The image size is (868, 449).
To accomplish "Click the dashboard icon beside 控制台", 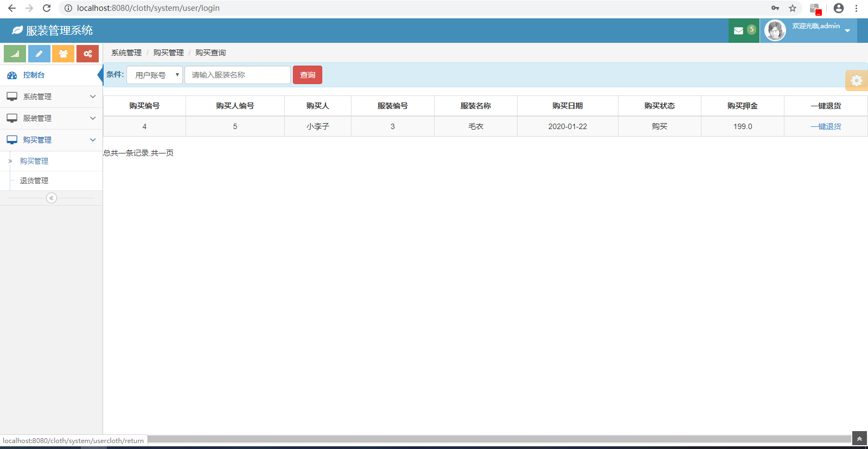I will pos(12,75).
